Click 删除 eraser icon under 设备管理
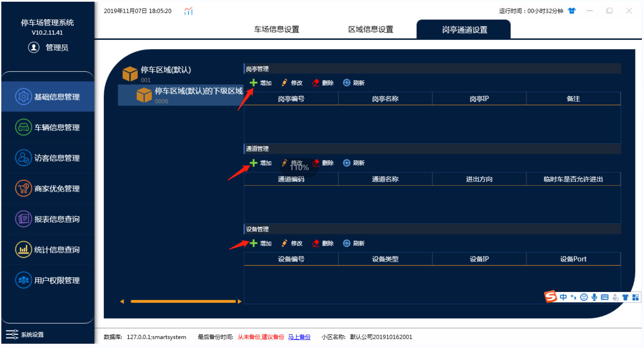Image resolution: width=644 pixels, height=348 pixels. point(316,243)
